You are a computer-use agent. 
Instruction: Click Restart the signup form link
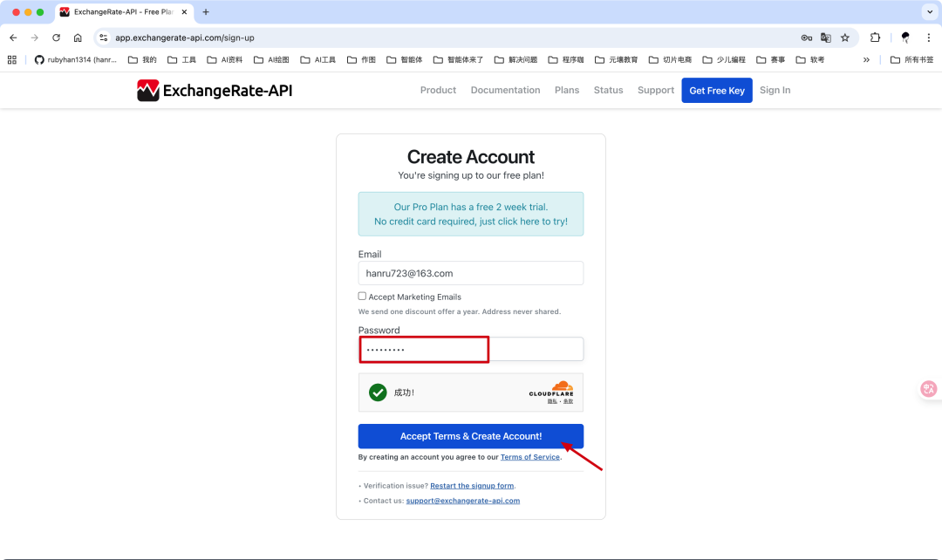click(472, 486)
